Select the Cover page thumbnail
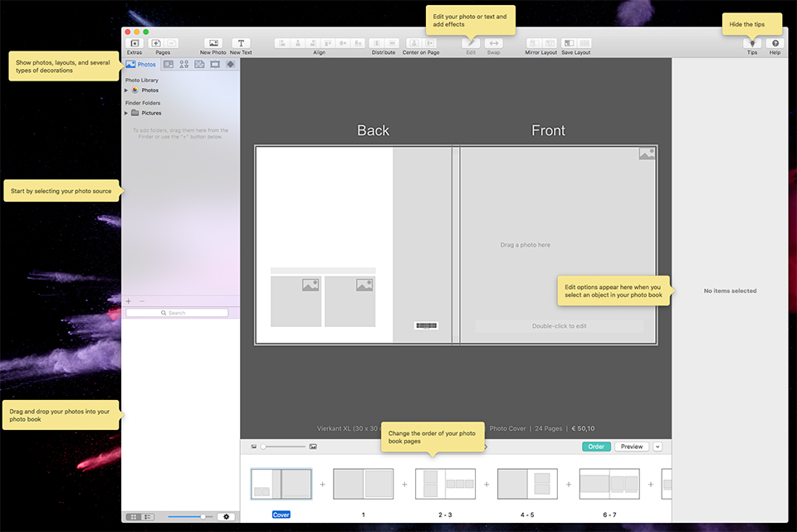 click(281, 484)
